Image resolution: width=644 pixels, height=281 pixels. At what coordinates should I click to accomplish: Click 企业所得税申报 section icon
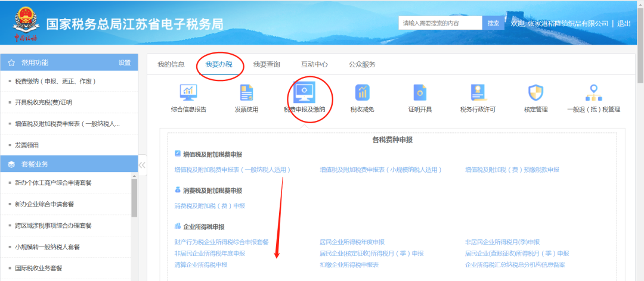(x=178, y=226)
